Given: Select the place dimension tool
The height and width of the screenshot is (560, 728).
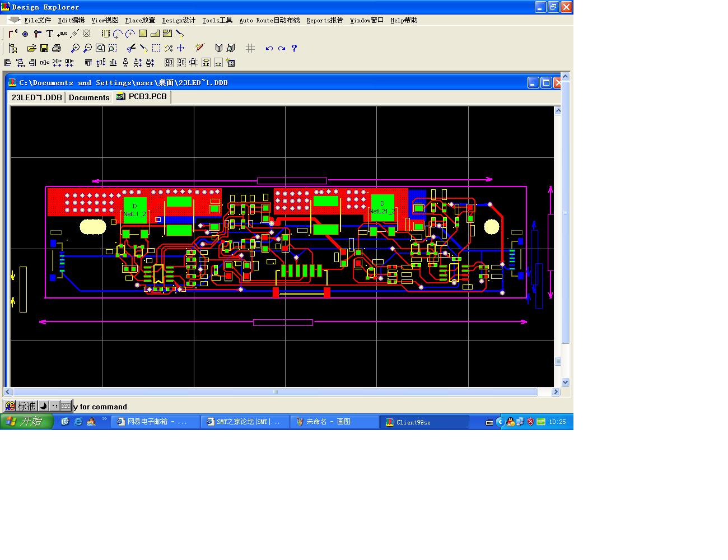Looking at the screenshot, I should (x=74, y=34).
